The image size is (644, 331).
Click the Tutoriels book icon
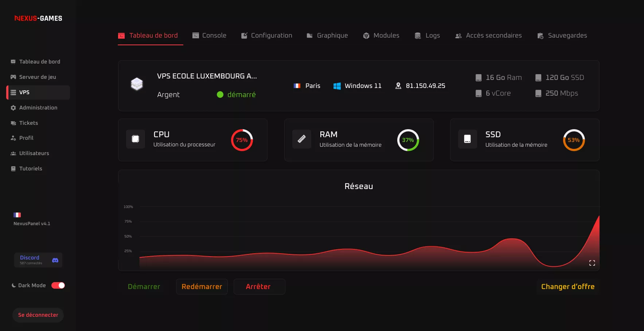click(13, 169)
